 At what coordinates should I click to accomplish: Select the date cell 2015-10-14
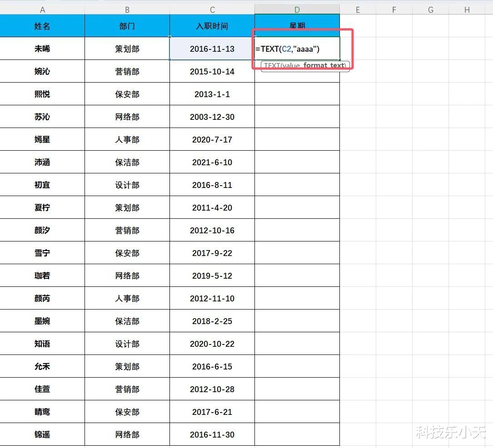[x=212, y=71]
